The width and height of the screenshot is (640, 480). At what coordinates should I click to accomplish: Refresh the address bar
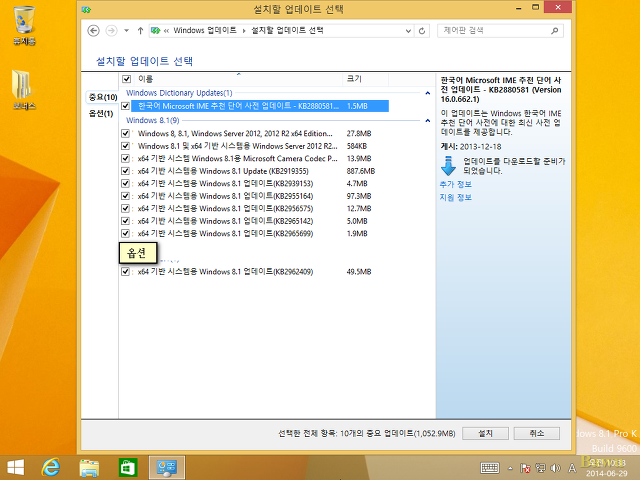tap(422, 31)
